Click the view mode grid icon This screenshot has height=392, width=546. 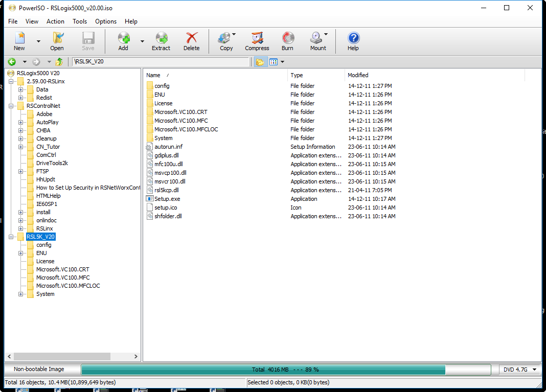pyautogui.click(x=274, y=62)
